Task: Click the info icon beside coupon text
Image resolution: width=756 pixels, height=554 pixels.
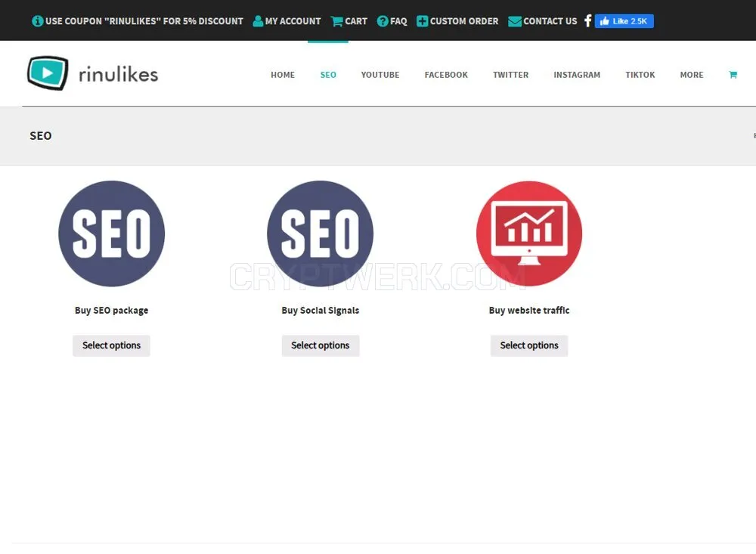Action: pyautogui.click(x=37, y=21)
